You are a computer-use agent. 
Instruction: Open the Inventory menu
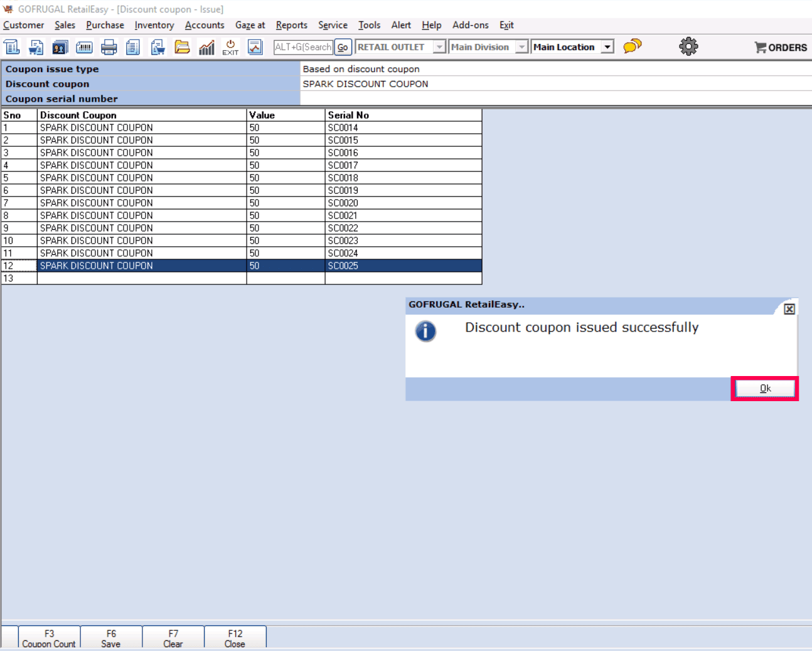pos(154,25)
